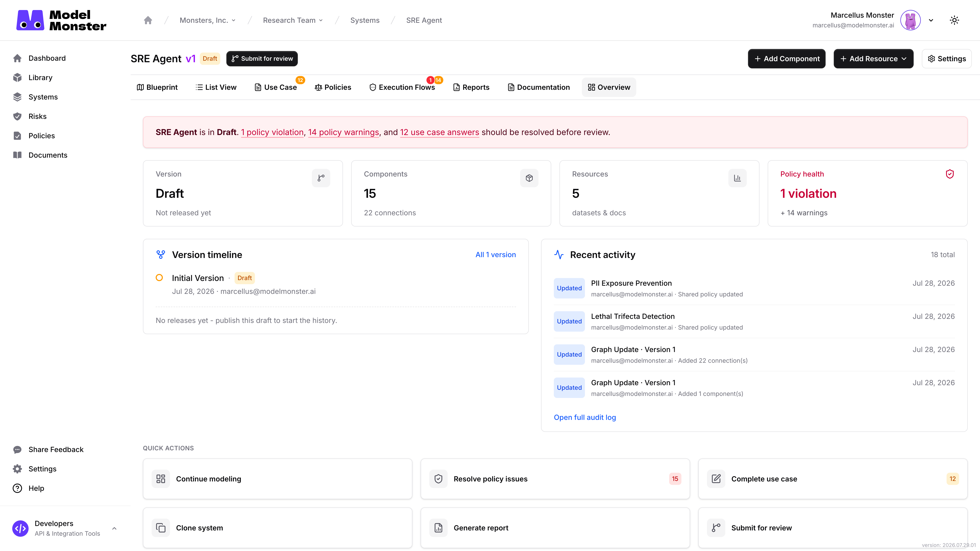Click the '18 total' activity count
The height and width of the screenshot is (551, 980).
click(x=943, y=255)
